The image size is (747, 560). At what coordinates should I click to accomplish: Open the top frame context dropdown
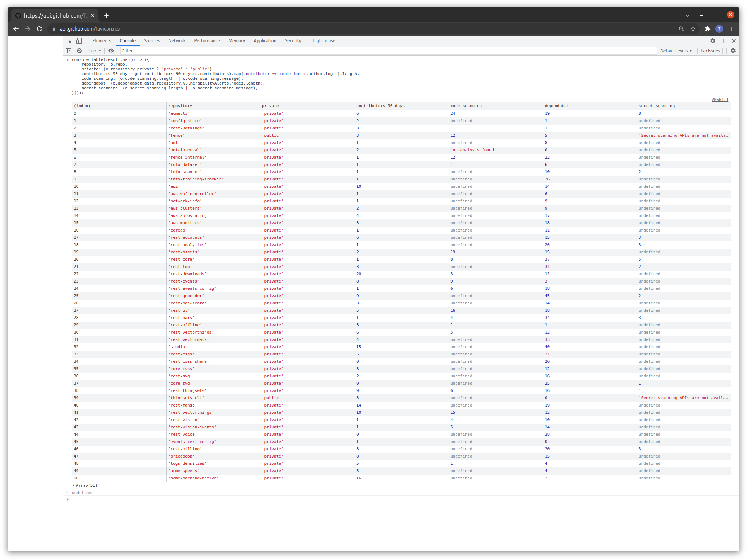(95, 51)
